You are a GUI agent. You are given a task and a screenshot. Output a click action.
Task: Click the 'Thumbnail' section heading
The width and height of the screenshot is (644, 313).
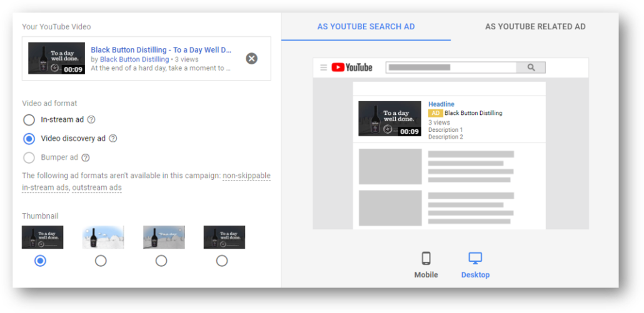coord(40,216)
